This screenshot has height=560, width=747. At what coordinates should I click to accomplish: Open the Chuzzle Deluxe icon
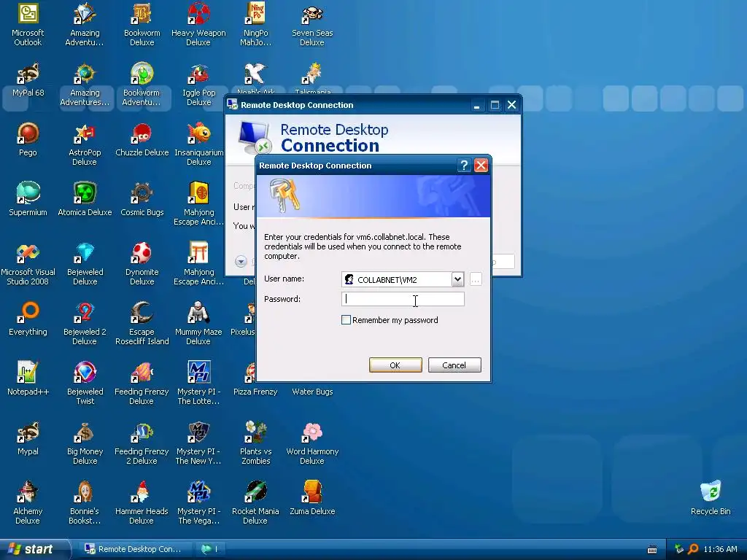[x=142, y=140]
